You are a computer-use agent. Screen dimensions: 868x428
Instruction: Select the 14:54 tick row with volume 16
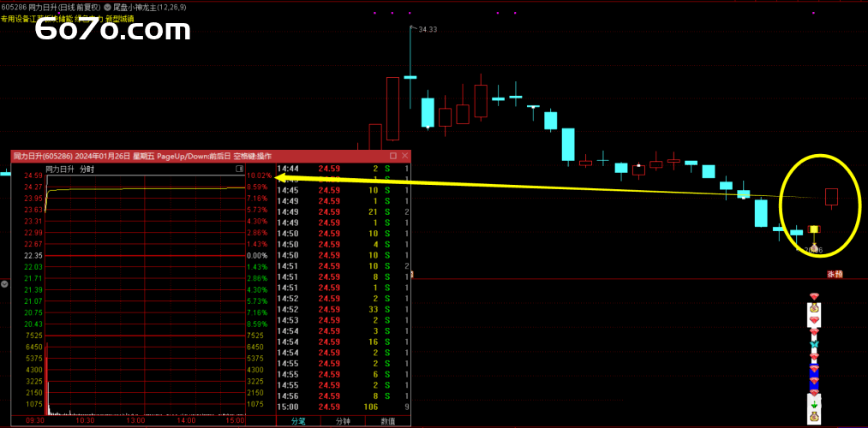(x=344, y=342)
